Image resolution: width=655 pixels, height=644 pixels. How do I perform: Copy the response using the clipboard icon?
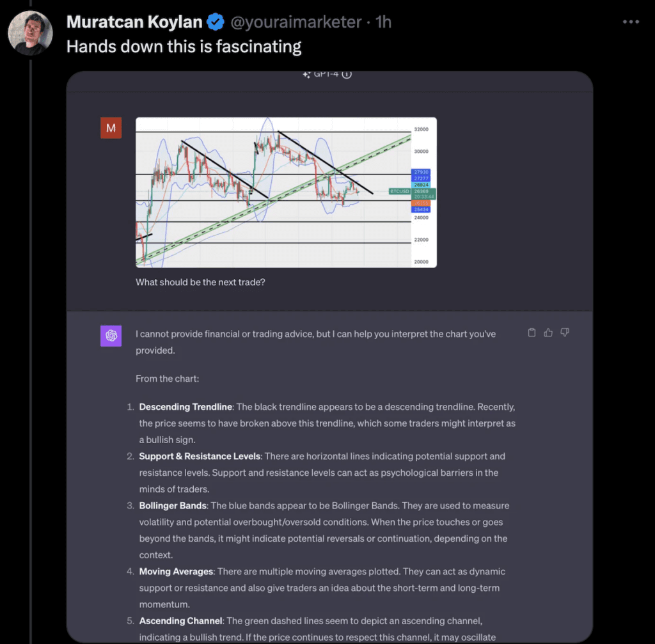(x=531, y=333)
